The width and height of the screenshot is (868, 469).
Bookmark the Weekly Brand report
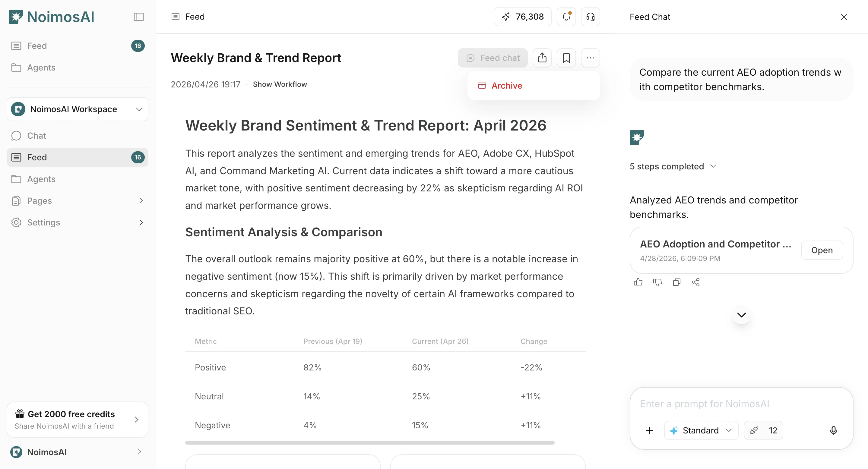[566, 58]
